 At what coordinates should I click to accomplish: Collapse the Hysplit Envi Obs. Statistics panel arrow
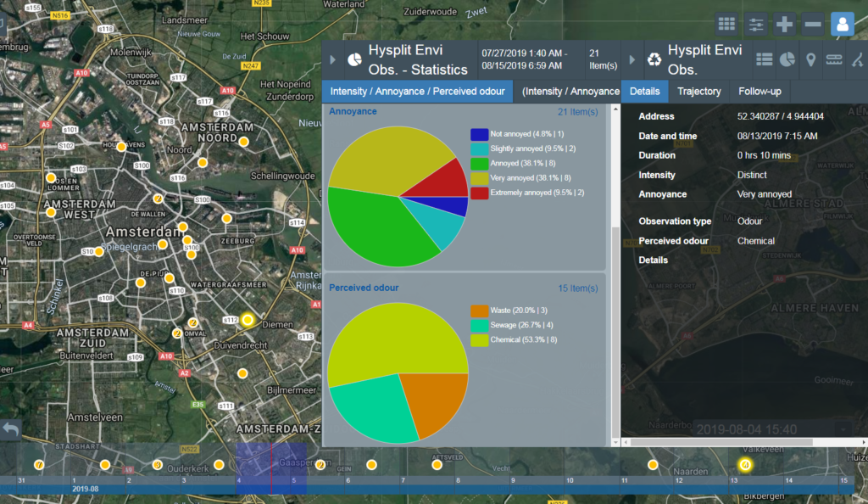click(332, 59)
